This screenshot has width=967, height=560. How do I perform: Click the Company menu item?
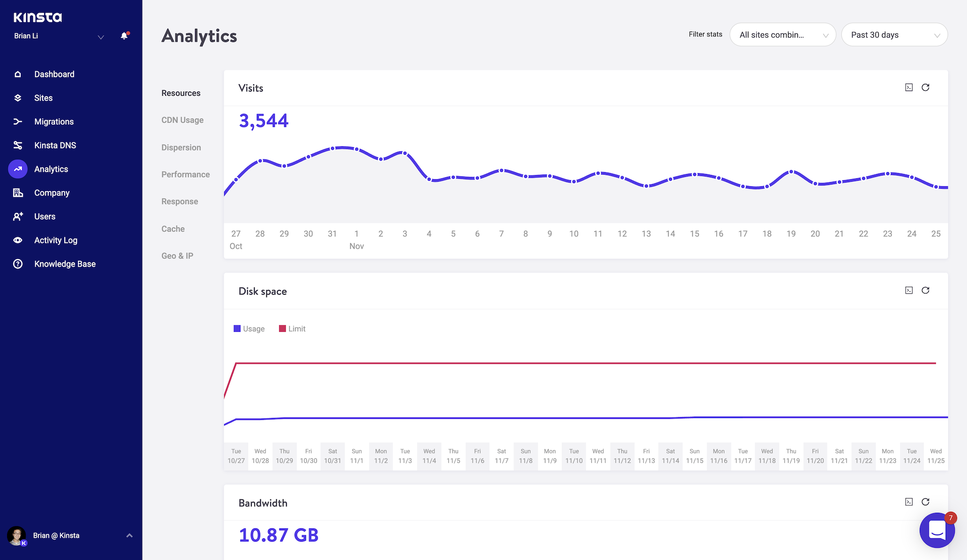[x=52, y=192]
